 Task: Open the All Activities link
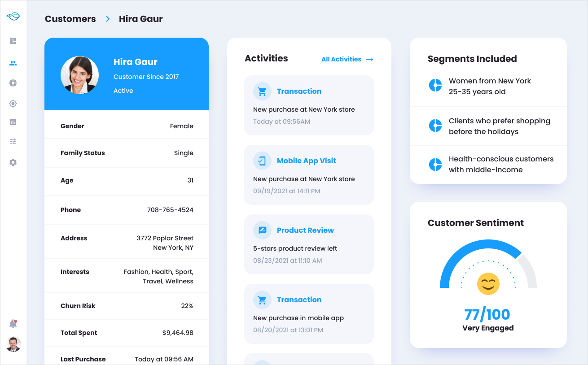[x=347, y=59]
